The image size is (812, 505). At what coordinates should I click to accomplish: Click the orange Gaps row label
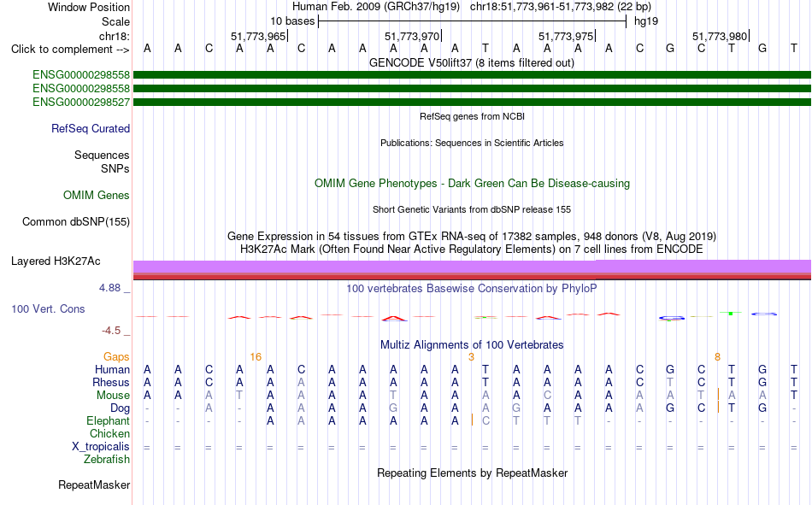click(116, 357)
